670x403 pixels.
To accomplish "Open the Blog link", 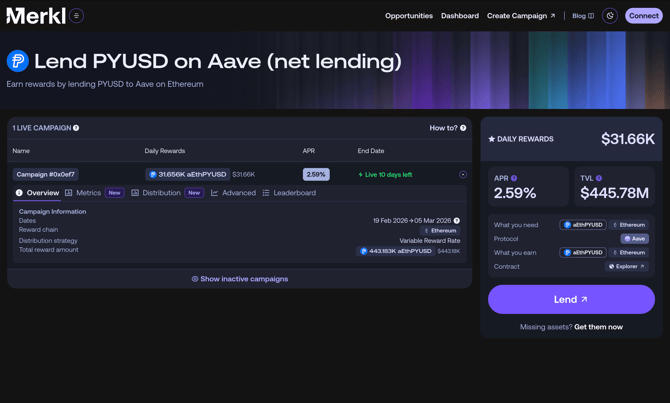I will (582, 16).
